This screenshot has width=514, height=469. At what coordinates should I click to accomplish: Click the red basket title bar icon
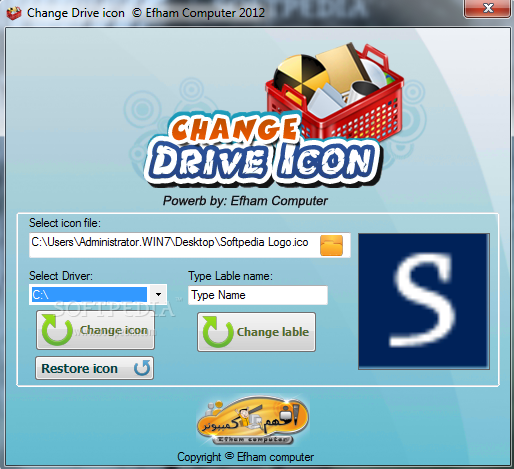pos(14,13)
